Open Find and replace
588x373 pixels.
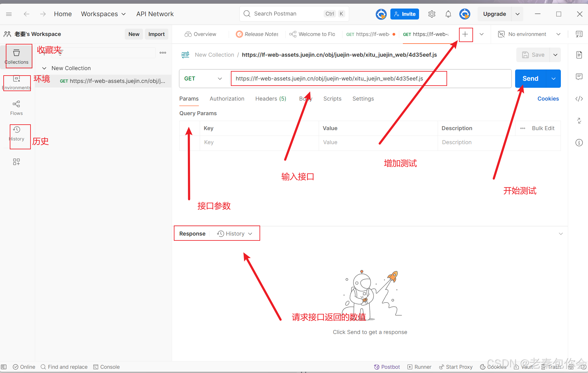64,367
